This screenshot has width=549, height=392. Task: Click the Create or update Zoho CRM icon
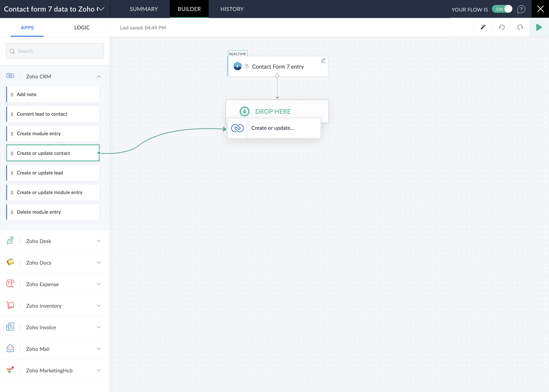click(237, 128)
